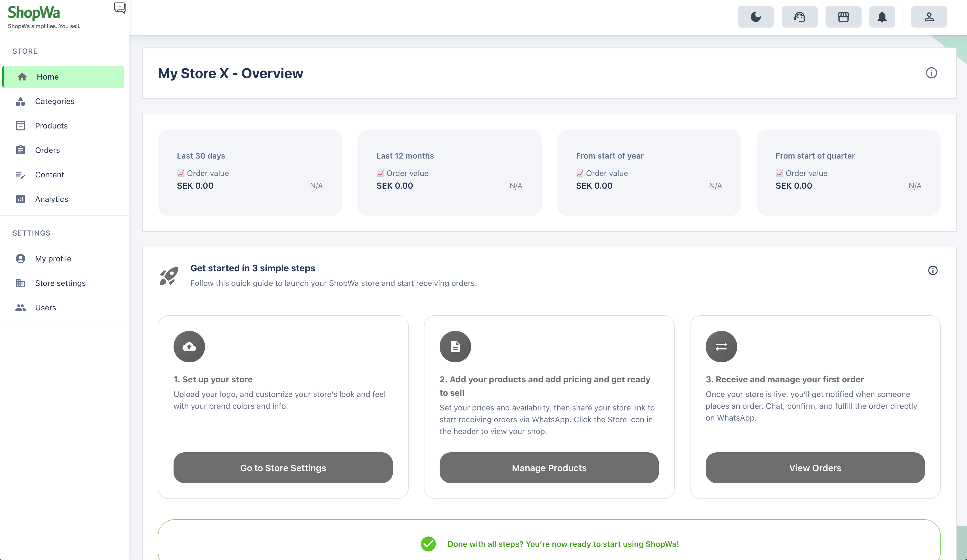The width and height of the screenshot is (967, 560).
Task: Select Analytics from sidebar
Action: coord(51,199)
